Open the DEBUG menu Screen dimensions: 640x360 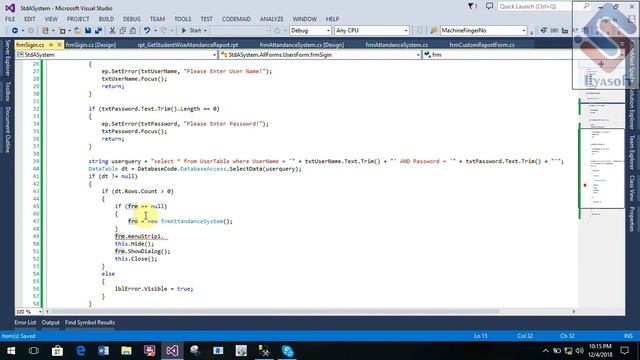point(131,19)
